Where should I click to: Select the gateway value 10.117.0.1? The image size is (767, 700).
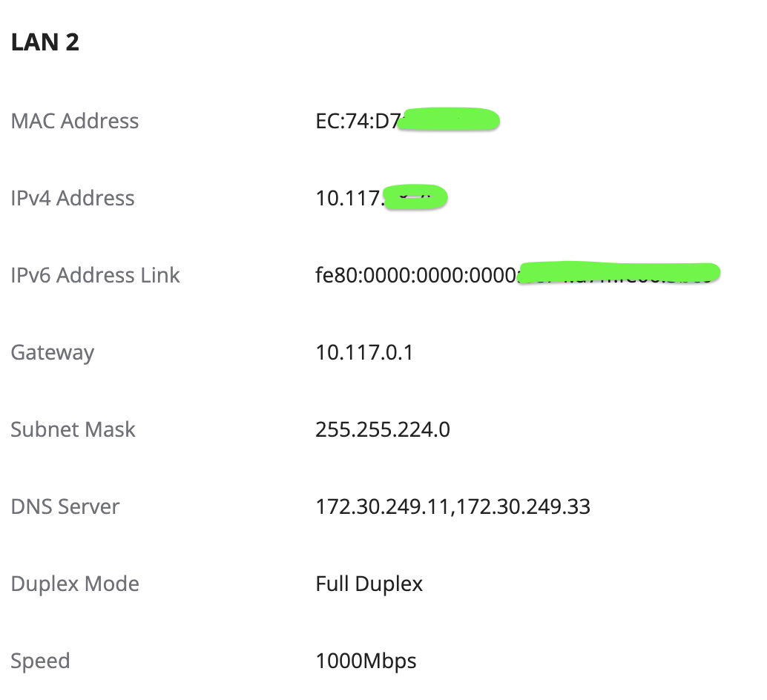pyautogui.click(x=364, y=352)
